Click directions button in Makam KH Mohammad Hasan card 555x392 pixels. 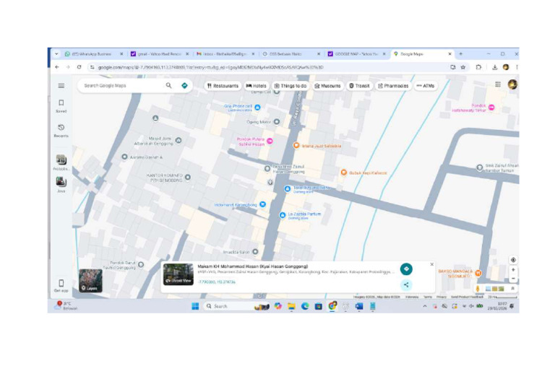click(x=406, y=269)
